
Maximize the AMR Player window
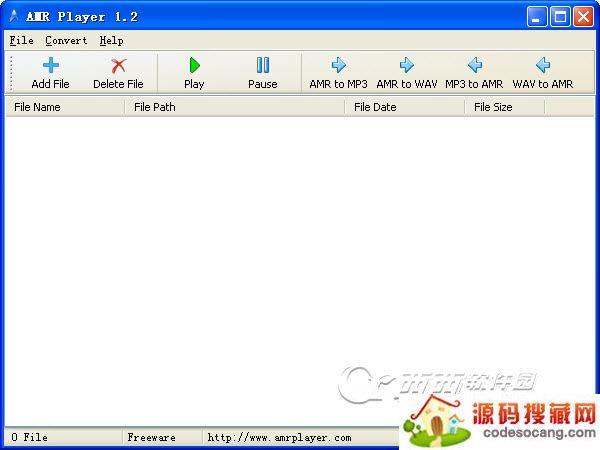(x=560, y=16)
